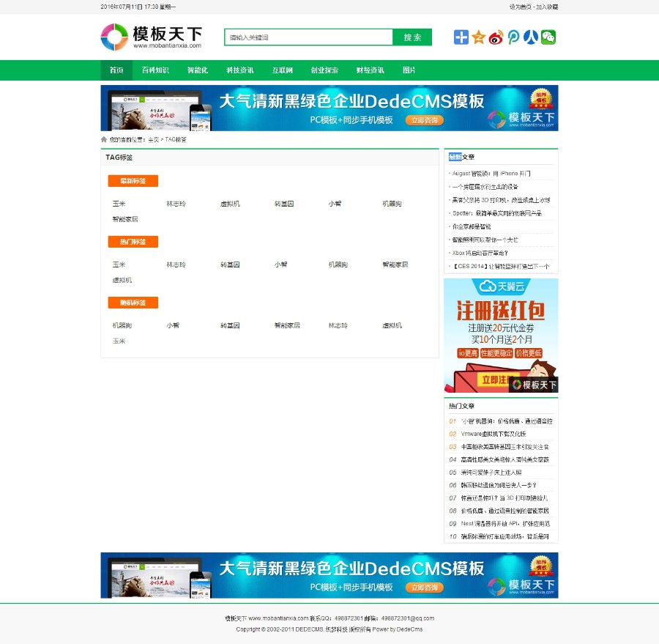This screenshot has width=659, height=644.
Task: Click inside the keyword search input field
Action: [x=308, y=36]
